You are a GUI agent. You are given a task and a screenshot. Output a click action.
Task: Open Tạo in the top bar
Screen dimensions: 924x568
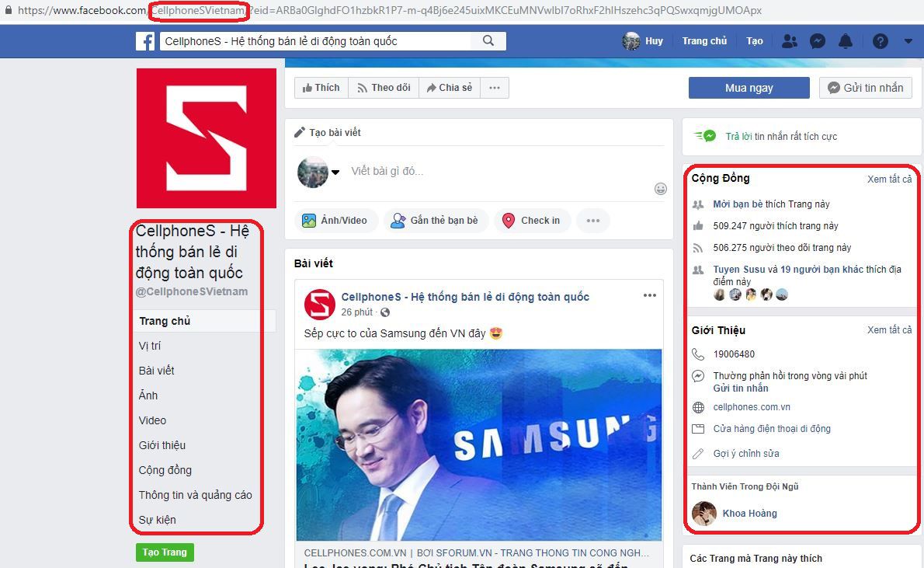[x=754, y=41]
